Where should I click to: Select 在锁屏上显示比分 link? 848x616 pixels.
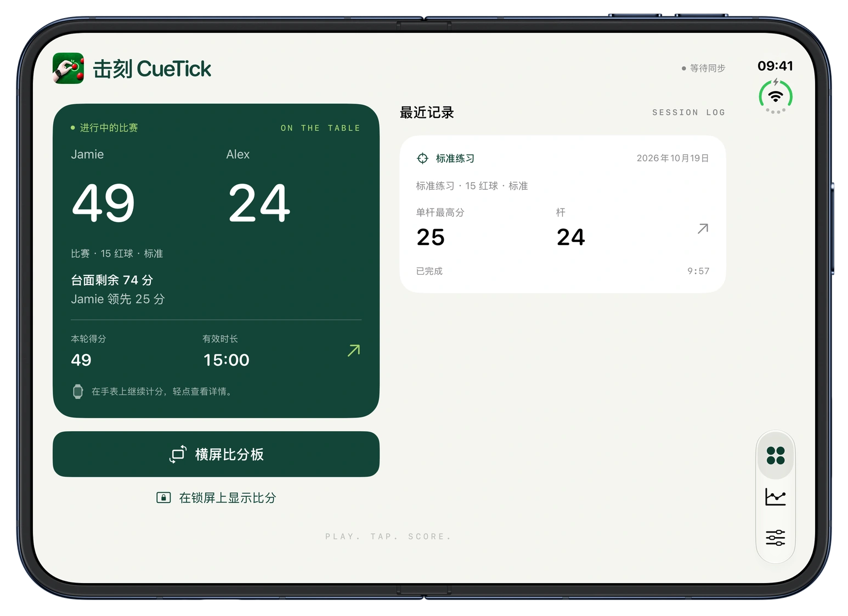(216, 498)
